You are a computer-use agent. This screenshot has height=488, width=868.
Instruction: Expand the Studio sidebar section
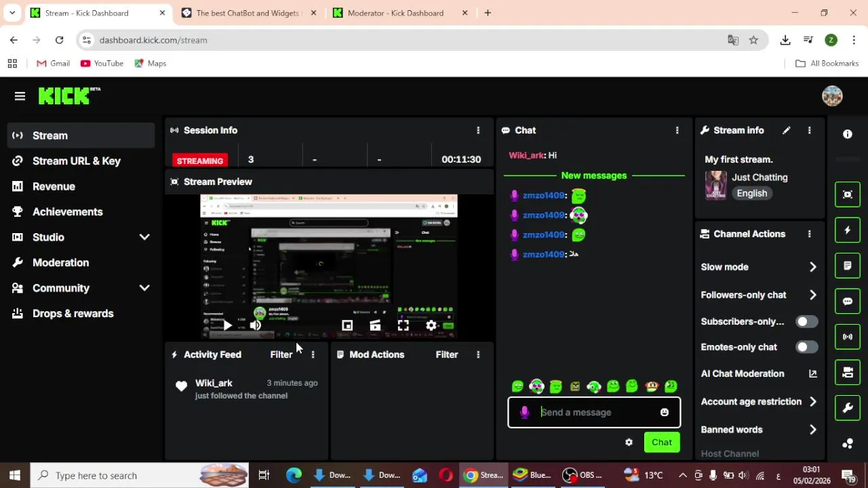[144, 237]
